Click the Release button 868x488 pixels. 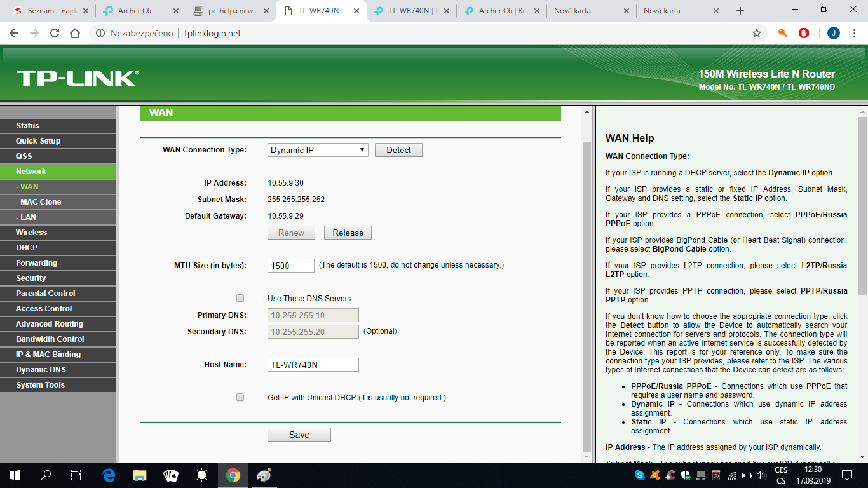coord(348,233)
